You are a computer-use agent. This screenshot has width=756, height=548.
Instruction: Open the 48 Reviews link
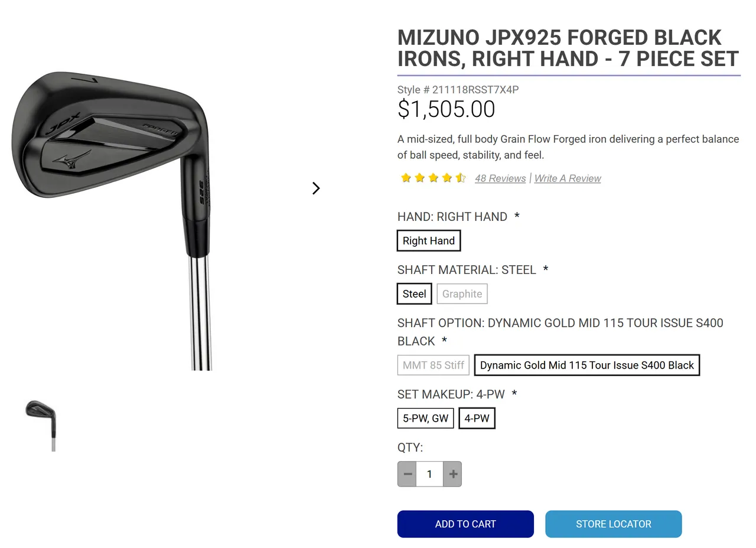[x=500, y=178]
